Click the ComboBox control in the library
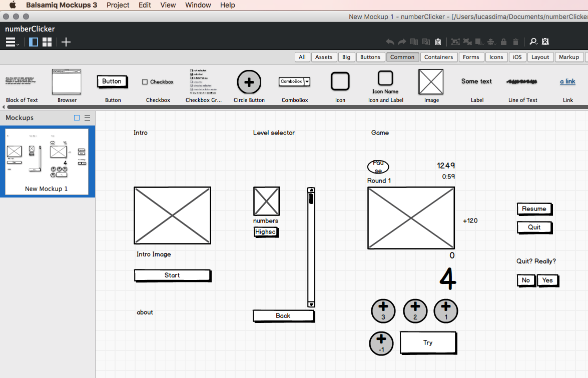Image resolution: width=588 pixels, height=378 pixels. pos(294,82)
